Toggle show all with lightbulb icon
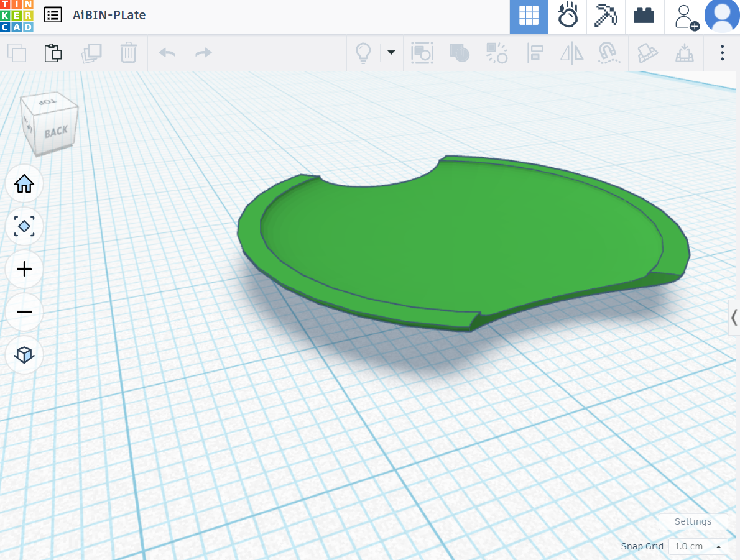740x560 pixels. 363,53
